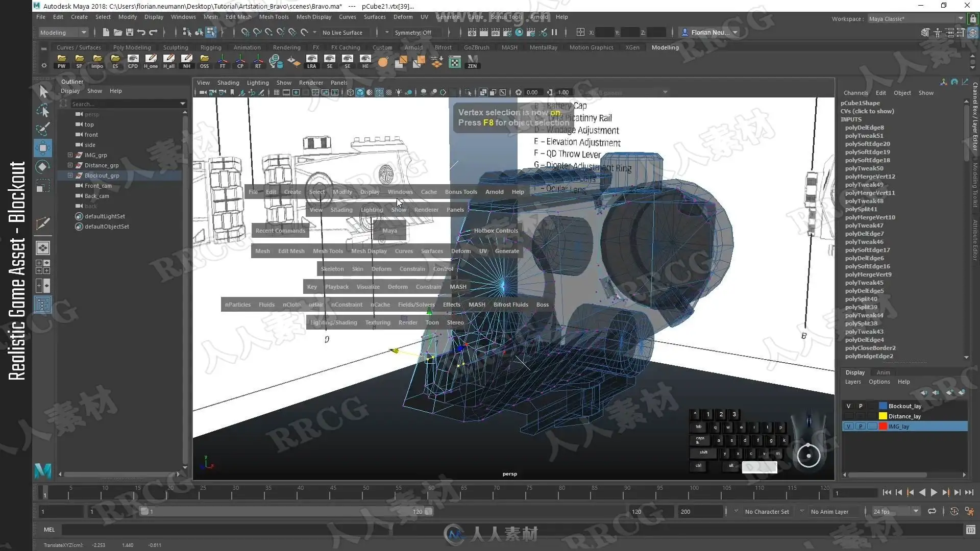Click the blue Blockout_lay color swatch
Image resolution: width=980 pixels, height=551 pixels.
tap(883, 406)
